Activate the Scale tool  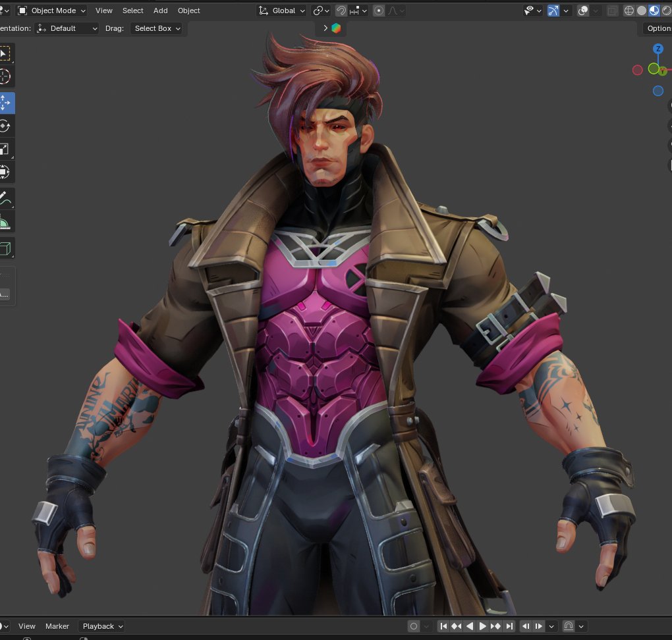pyautogui.click(x=5, y=149)
